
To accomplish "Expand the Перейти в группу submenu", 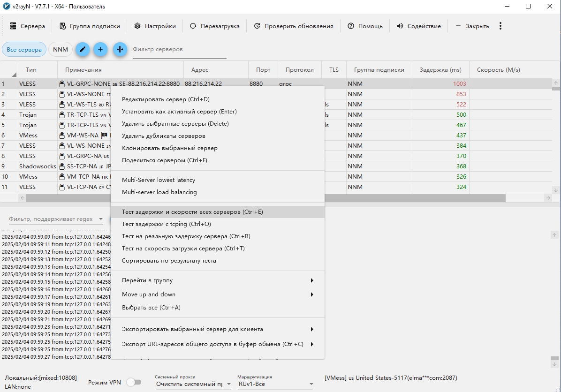I will click(x=217, y=280).
